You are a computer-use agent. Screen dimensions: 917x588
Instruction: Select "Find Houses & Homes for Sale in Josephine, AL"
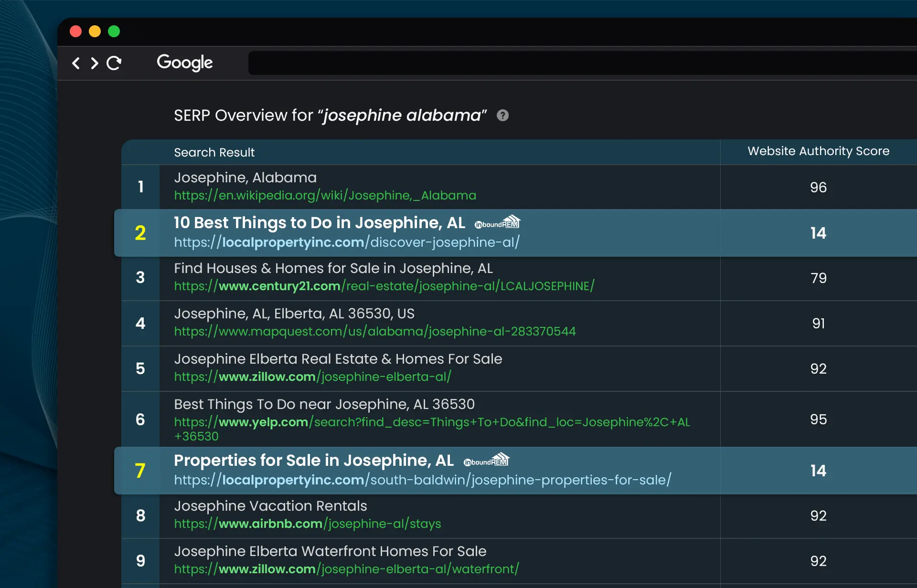click(x=333, y=268)
